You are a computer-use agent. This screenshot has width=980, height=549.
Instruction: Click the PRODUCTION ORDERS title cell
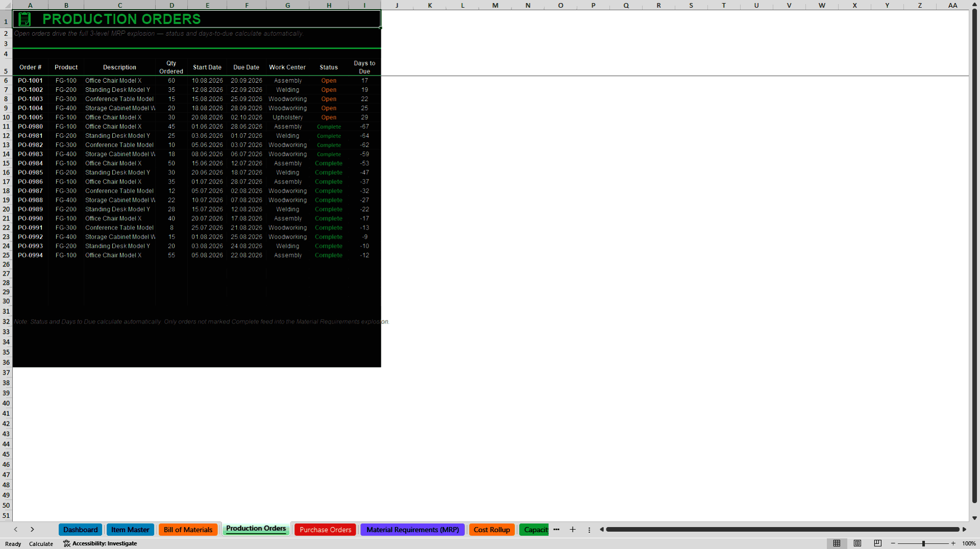click(x=197, y=19)
